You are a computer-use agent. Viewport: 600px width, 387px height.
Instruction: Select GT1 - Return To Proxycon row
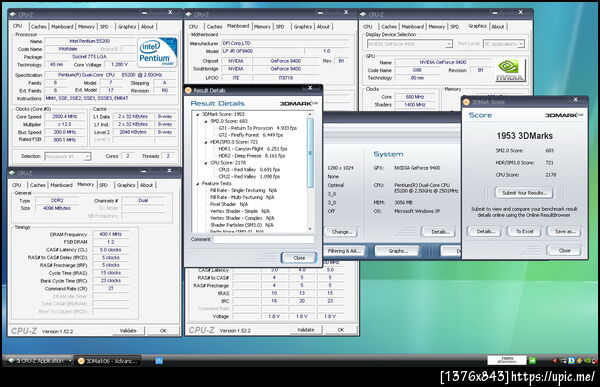coord(258,128)
